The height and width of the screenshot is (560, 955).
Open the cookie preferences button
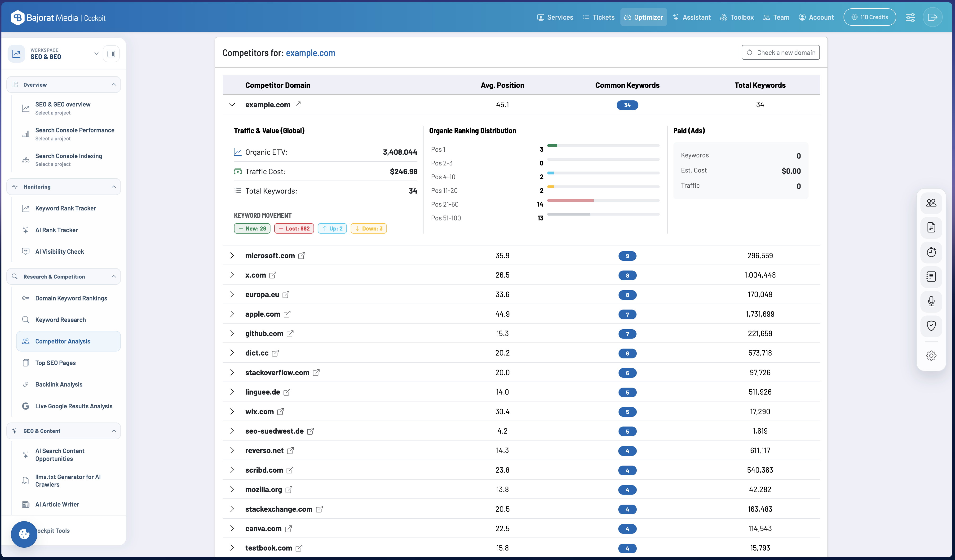tap(24, 534)
